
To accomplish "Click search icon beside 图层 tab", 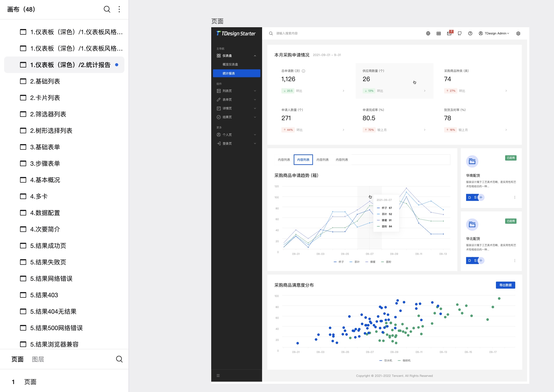I will click(x=119, y=359).
